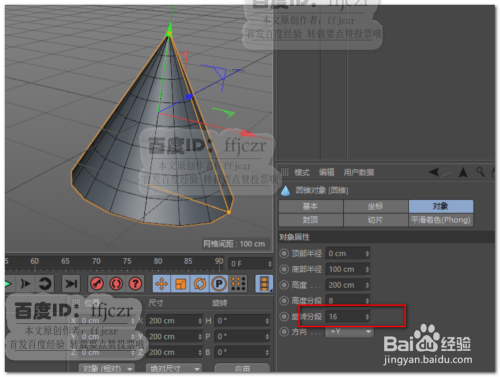The width and height of the screenshot is (500, 377).
Task: Open the 绝对尺寸 dropdown
Action: [x=174, y=369]
